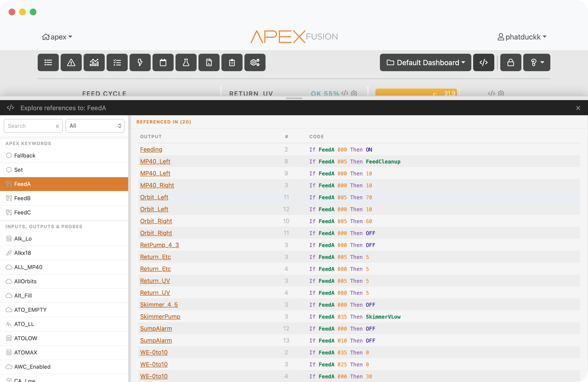
Task: Select FeedB in the keywords list
Action: 64,198
